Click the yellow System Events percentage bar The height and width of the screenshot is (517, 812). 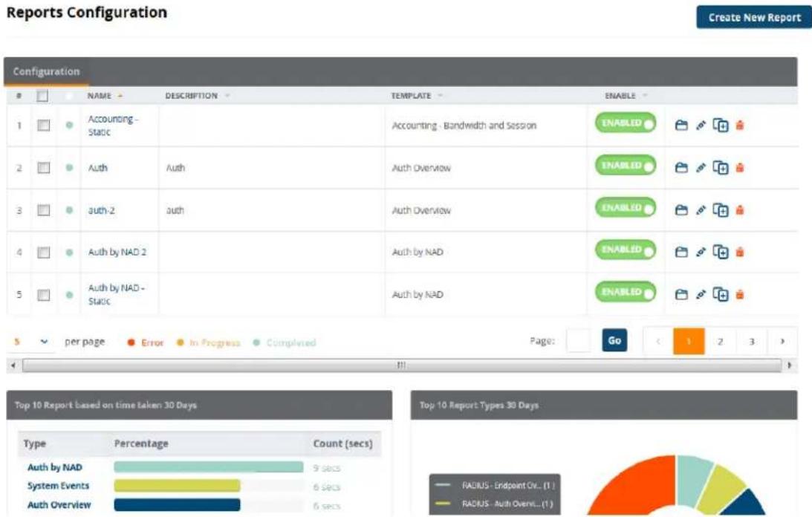(177, 486)
